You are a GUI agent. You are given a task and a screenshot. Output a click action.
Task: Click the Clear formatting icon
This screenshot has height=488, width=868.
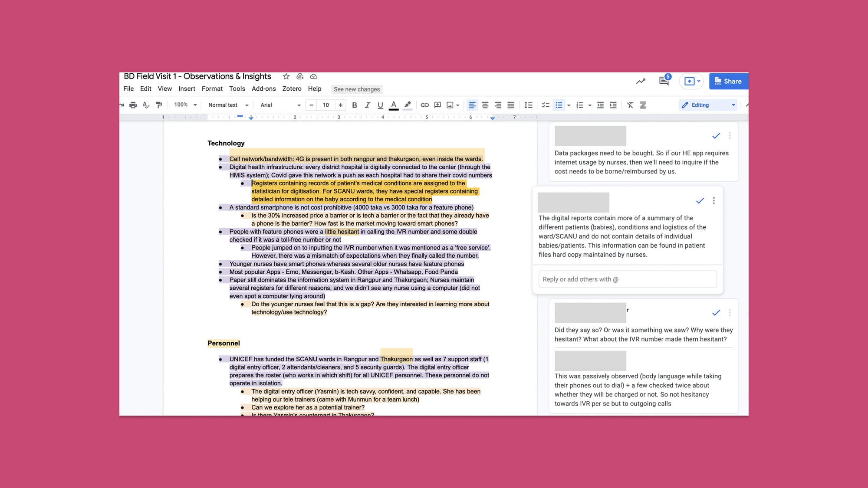click(630, 105)
